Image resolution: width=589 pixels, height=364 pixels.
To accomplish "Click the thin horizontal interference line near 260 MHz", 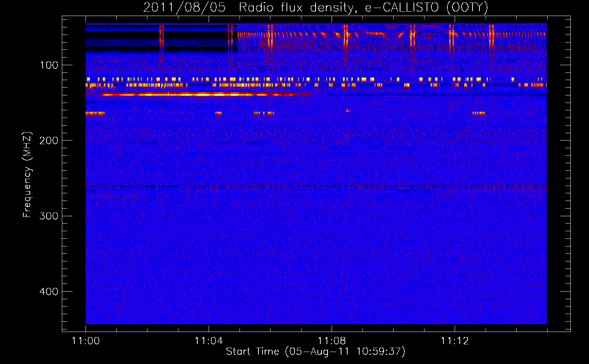I will [x=316, y=187].
